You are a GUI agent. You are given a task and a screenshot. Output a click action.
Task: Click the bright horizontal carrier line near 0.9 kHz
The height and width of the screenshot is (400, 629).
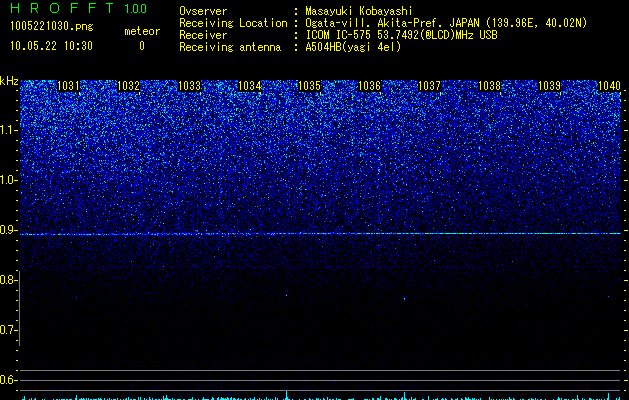321,234
